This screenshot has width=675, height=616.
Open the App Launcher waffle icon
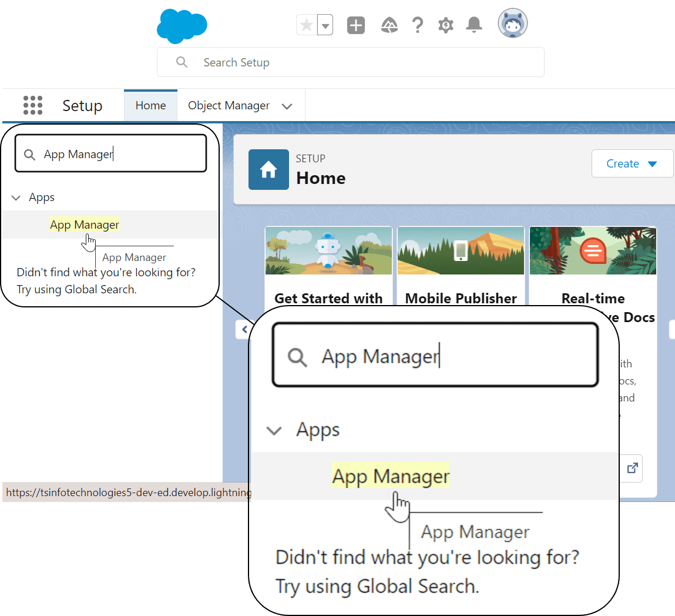(33, 105)
